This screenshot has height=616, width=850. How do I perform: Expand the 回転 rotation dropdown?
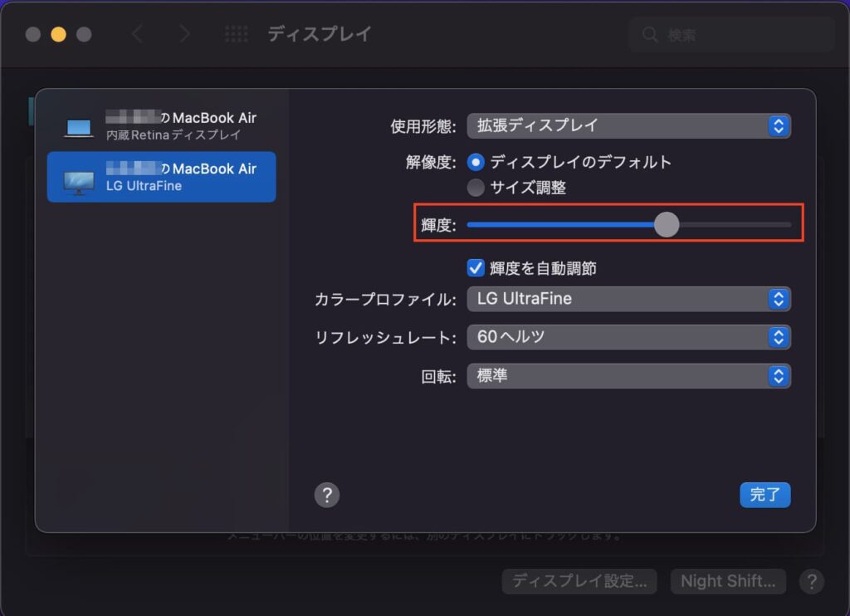click(x=628, y=376)
